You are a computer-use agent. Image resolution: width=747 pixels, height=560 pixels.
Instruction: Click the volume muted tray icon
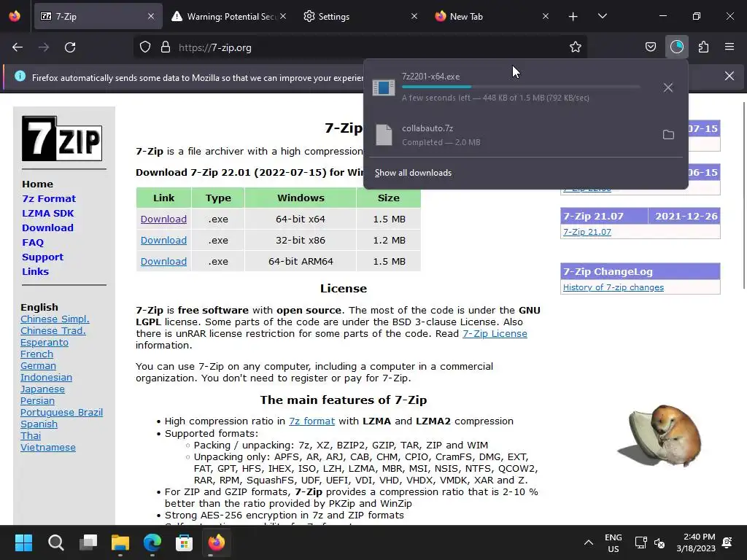(x=659, y=542)
